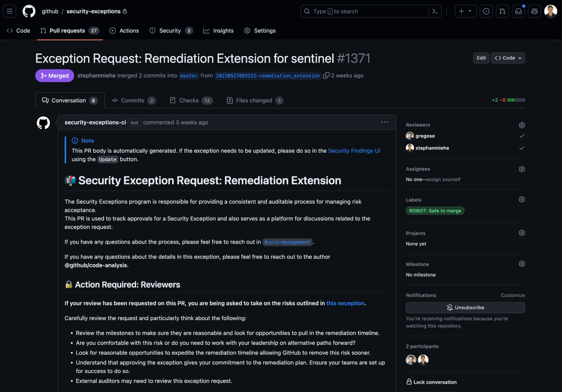Viewport: 562px width, 392px height.
Task: Open the Labels settings gear
Action: [522, 199]
